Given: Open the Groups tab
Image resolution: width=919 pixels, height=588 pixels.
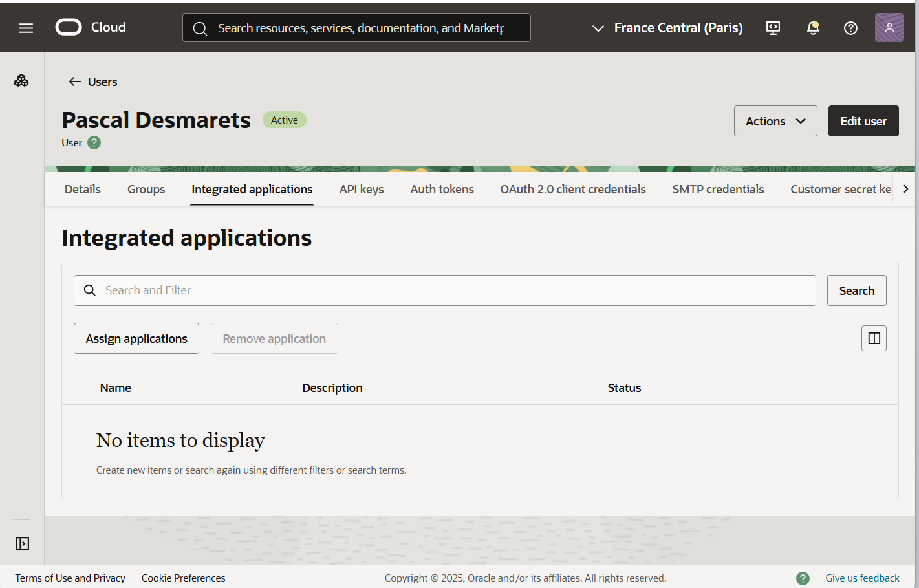Looking at the screenshot, I should [146, 189].
